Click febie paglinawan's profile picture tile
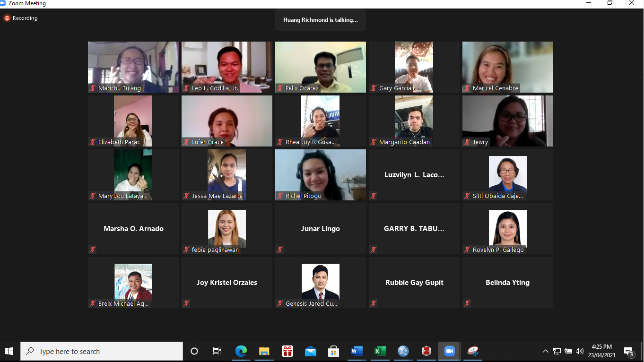This screenshot has height=362, width=644. (227, 228)
